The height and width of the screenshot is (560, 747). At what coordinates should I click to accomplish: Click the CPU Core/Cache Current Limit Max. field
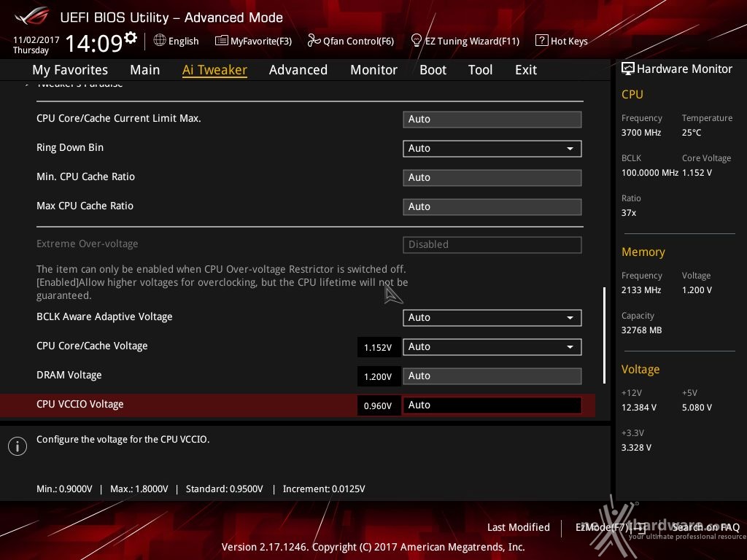(x=492, y=120)
